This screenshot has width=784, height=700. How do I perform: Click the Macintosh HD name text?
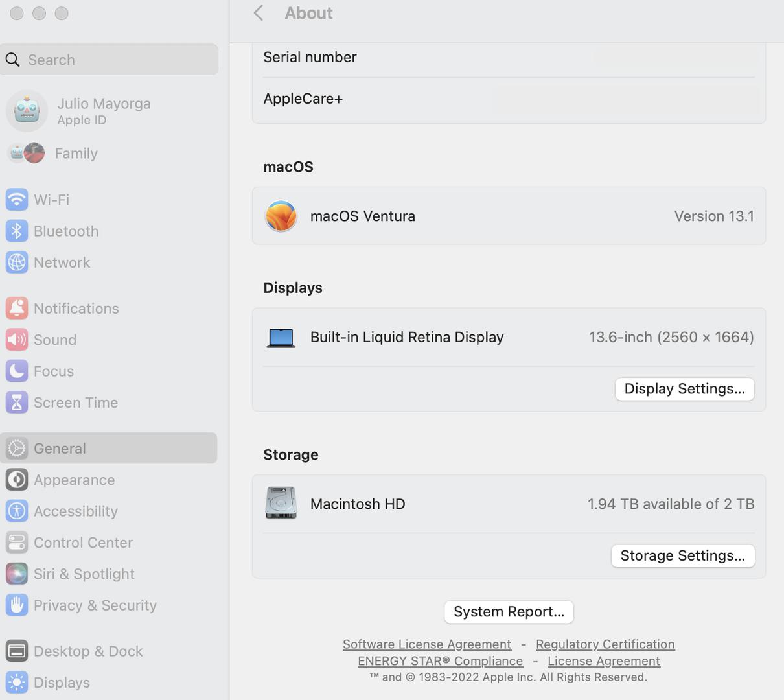coord(358,504)
